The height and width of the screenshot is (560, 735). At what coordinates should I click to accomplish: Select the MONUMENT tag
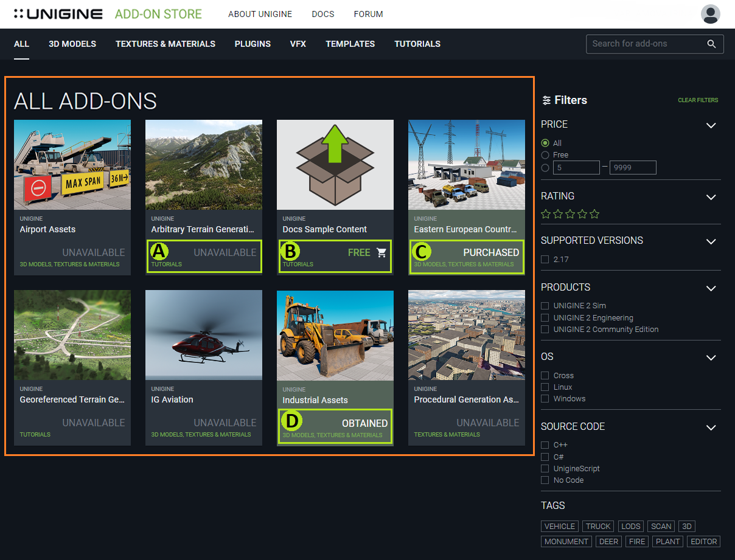[x=566, y=541]
